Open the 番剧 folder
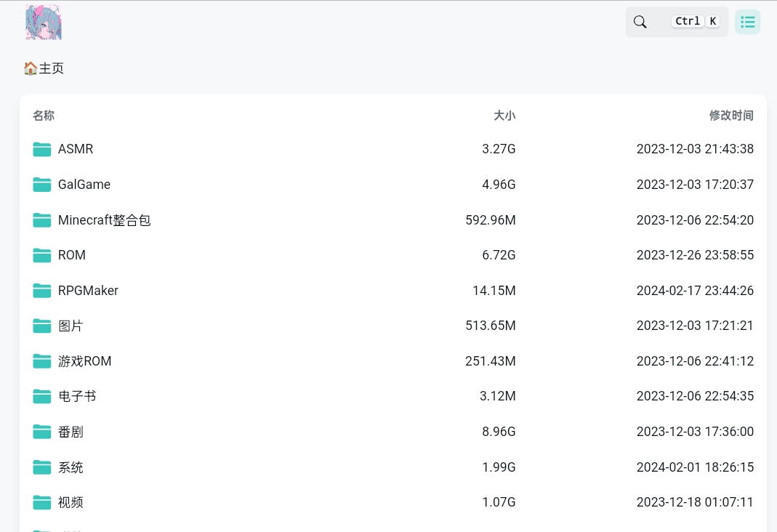The image size is (777, 532). (x=71, y=432)
